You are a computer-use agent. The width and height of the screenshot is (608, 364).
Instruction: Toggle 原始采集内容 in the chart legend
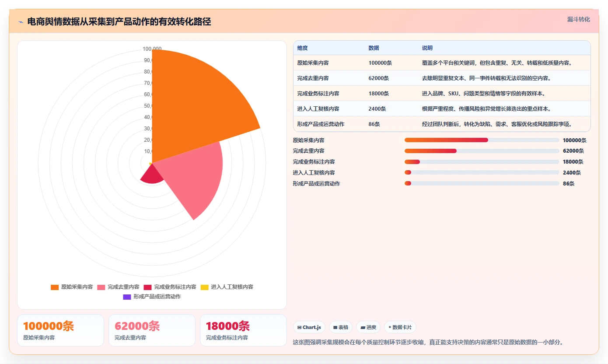72,287
